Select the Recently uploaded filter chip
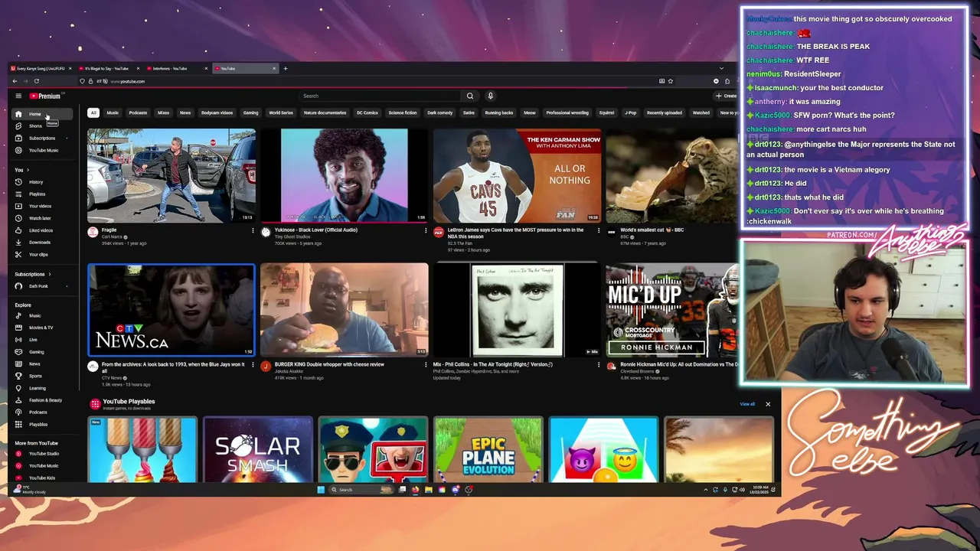Viewport: 980px width, 551px height. pyautogui.click(x=664, y=112)
